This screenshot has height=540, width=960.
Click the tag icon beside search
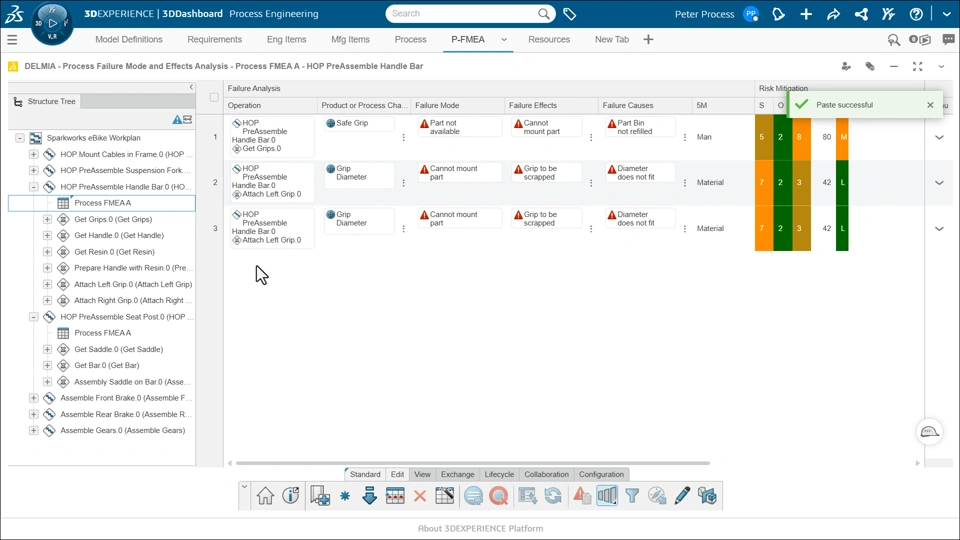pos(569,13)
